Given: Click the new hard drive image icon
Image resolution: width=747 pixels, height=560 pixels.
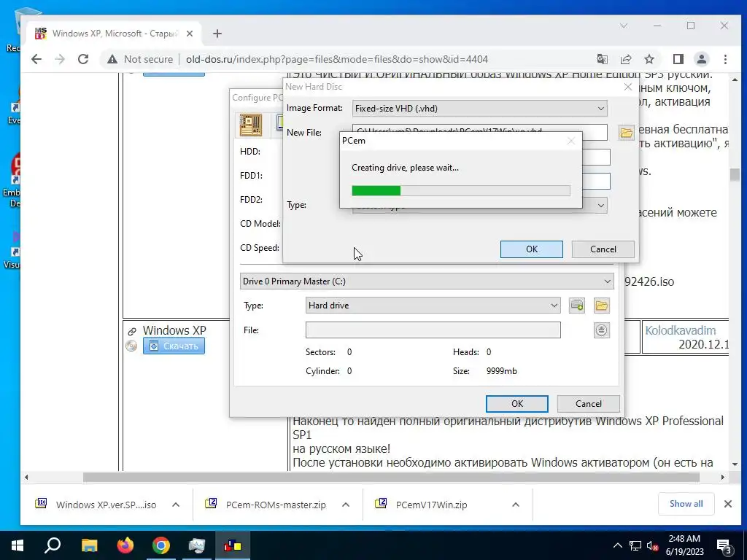Looking at the screenshot, I should (577, 306).
